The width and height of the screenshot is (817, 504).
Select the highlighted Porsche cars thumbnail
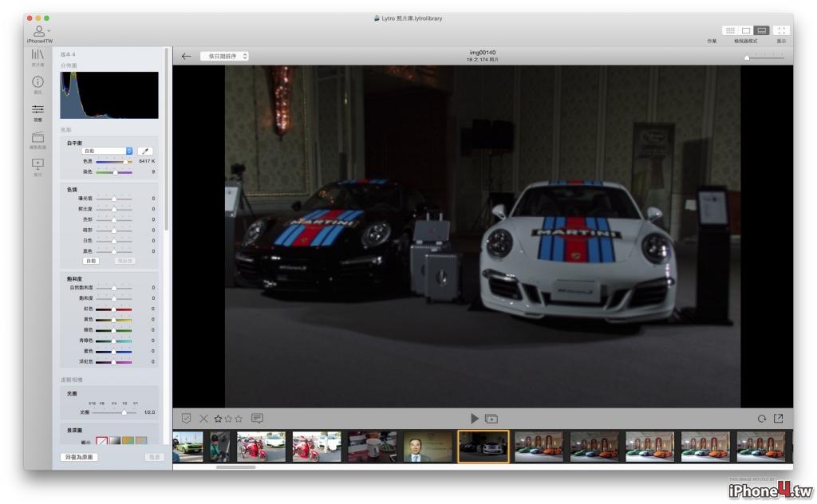(483, 447)
